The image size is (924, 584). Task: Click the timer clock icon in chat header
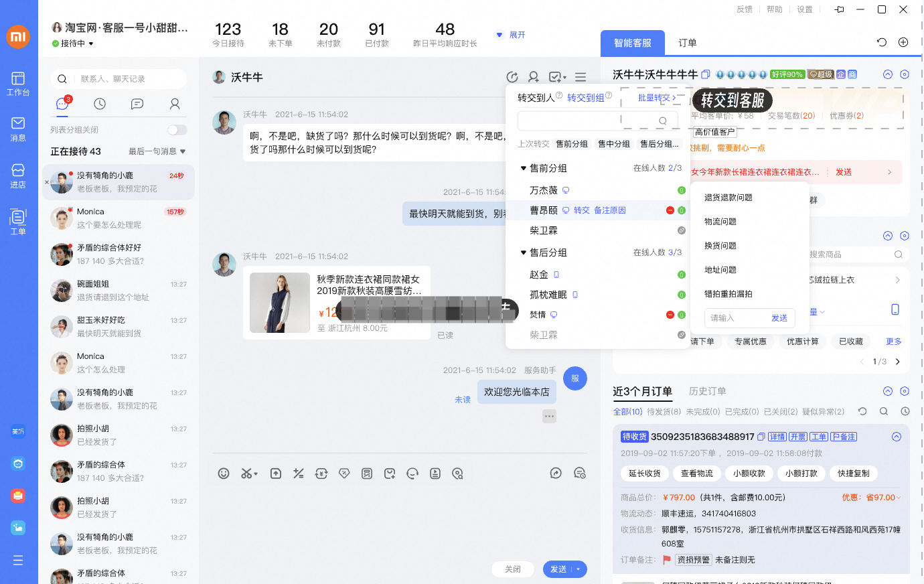(512, 77)
